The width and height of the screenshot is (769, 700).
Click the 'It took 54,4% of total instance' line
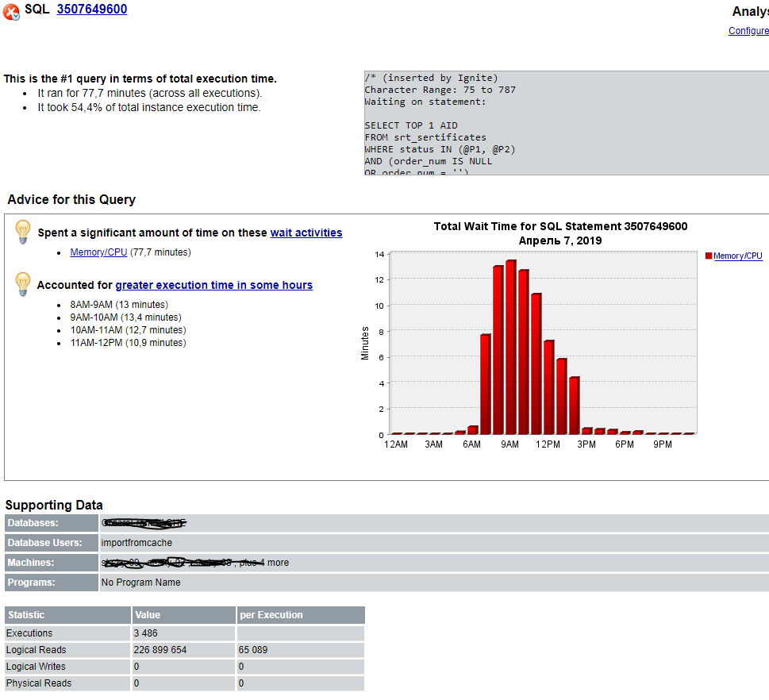point(149,107)
